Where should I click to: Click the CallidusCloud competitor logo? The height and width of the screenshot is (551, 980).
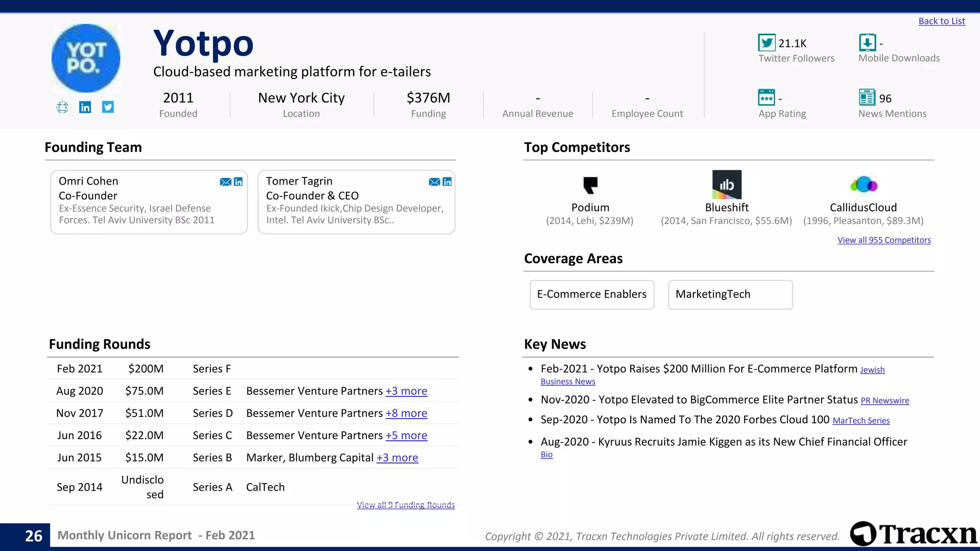tap(864, 185)
